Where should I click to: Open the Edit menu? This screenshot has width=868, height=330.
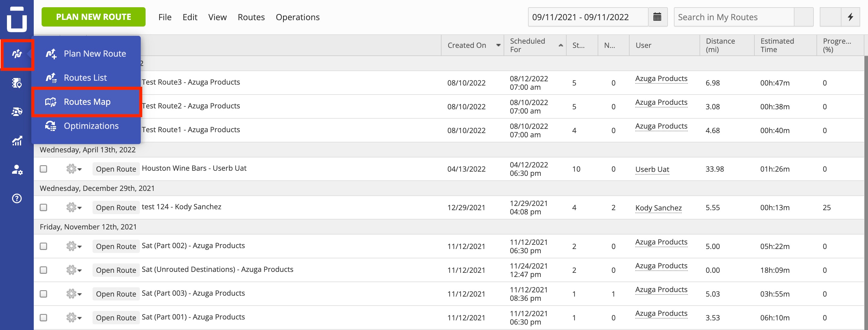click(x=190, y=17)
